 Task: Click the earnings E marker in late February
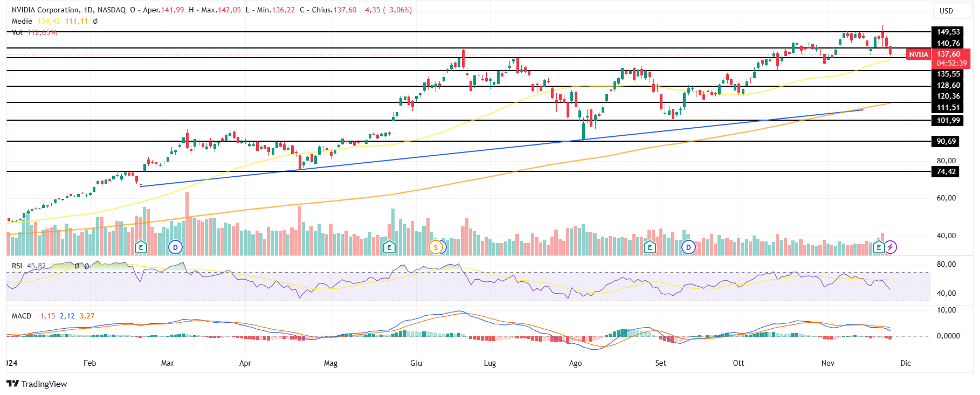[141, 247]
